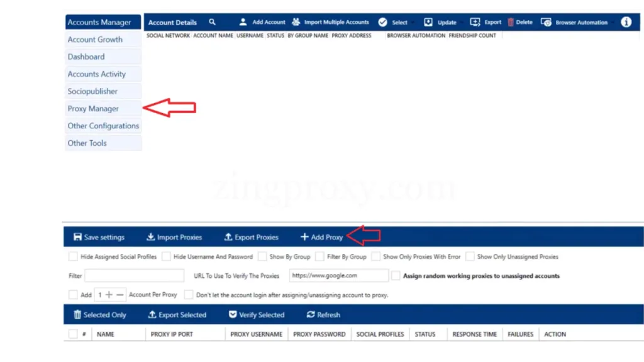Click the SOCIAL PROFILES column header

coord(380,334)
